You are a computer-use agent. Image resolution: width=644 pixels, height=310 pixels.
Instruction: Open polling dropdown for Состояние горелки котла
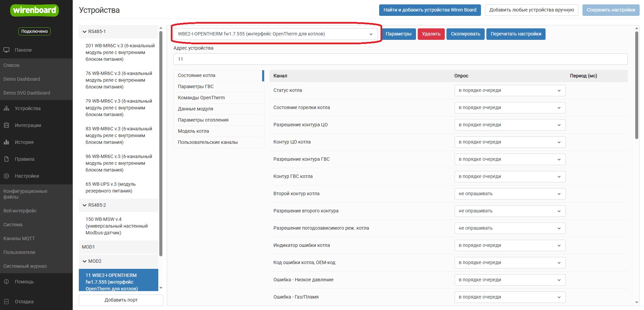click(510, 108)
